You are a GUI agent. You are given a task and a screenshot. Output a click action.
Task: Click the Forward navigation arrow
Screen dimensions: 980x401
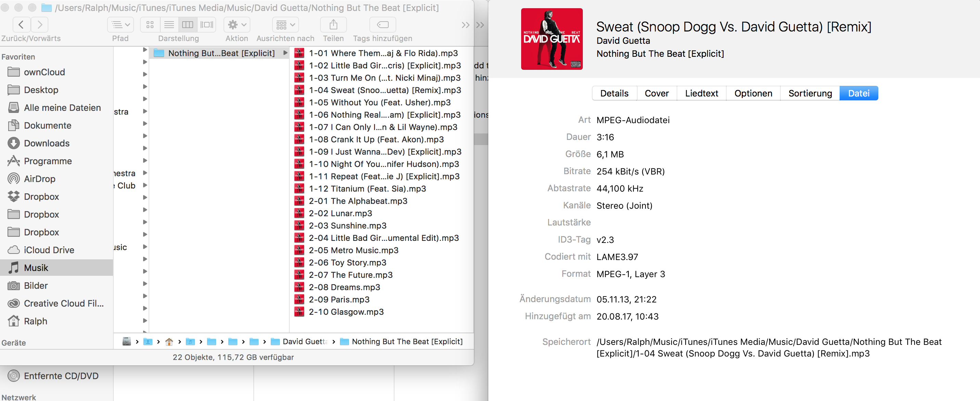point(40,25)
